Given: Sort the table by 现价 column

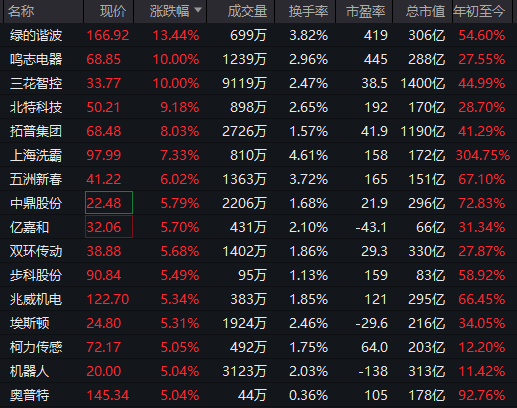Looking at the screenshot, I should point(113,11).
